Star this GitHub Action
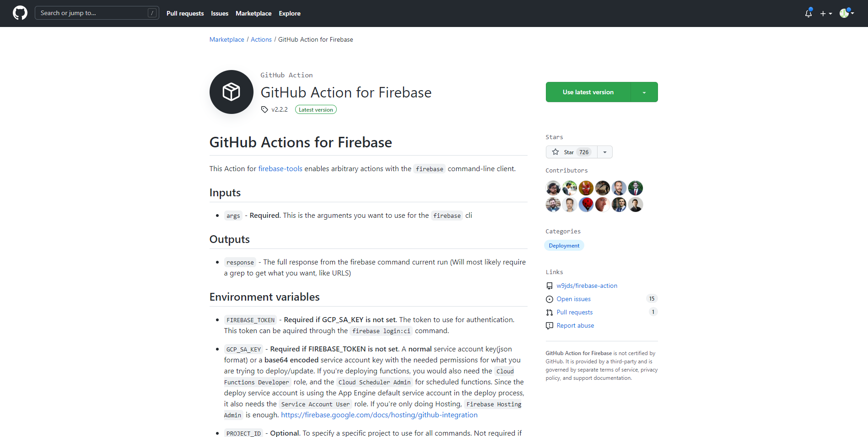868x437 pixels. tap(571, 152)
